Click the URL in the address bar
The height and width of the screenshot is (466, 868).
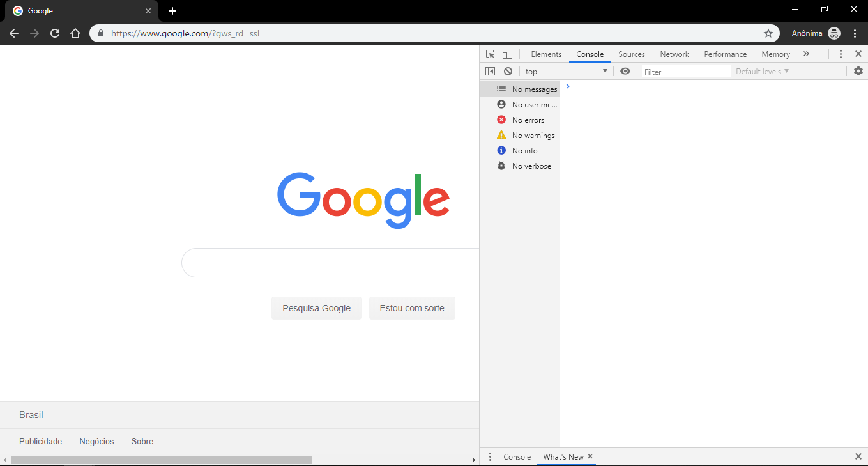[x=185, y=33]
